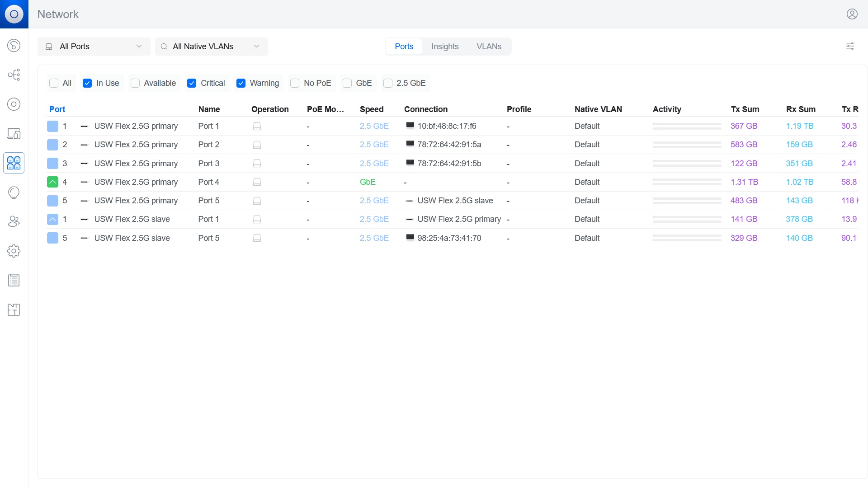The width and height of the screenshot is (868, 488).
Task: Click the operation icon for primary Port 1
Action: 257,126
